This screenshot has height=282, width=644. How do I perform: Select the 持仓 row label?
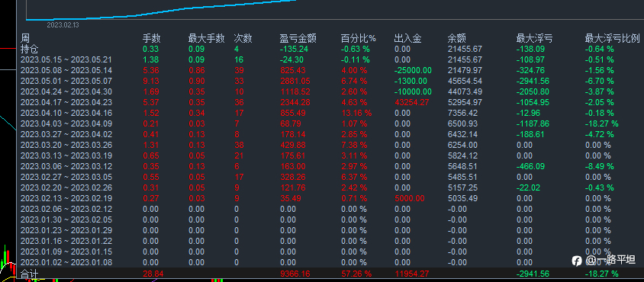coord(29,50)
